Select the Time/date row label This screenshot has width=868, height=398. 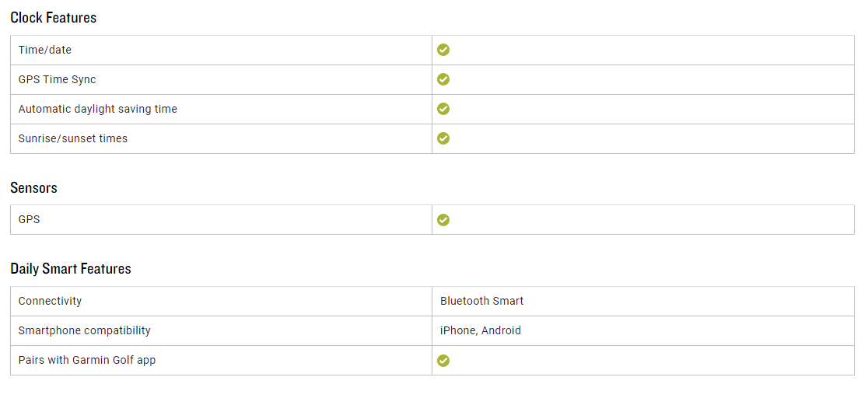click(45, 50)
